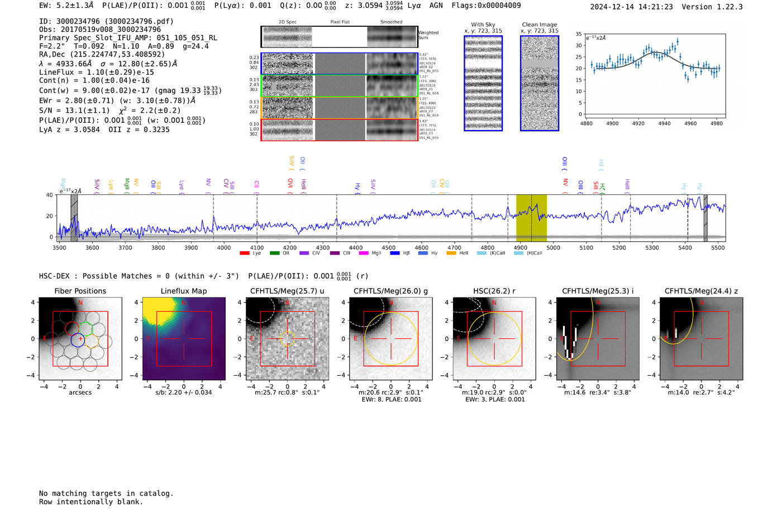Click the With Sky image
782x532 pixels.
coord(483,83)
